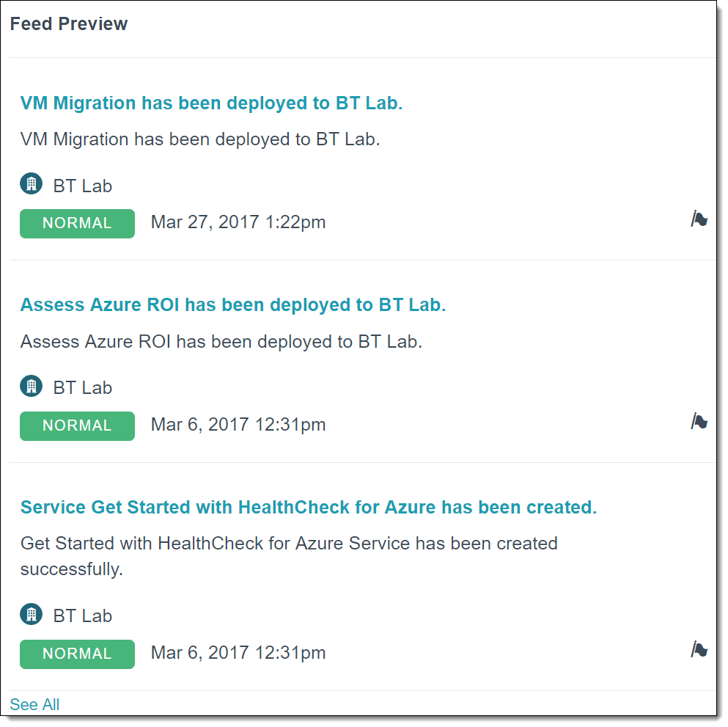Open the Assess Azure ROI deployment notification

[232, 304]
